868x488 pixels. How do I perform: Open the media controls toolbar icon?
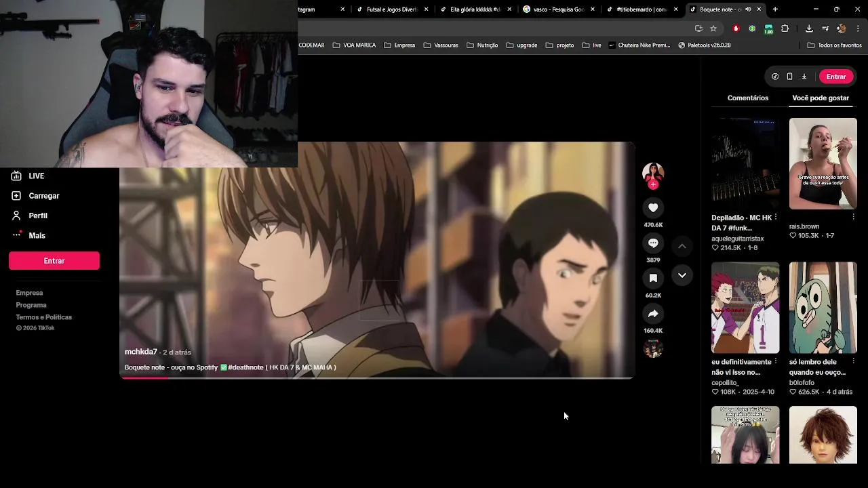(825, 28)
